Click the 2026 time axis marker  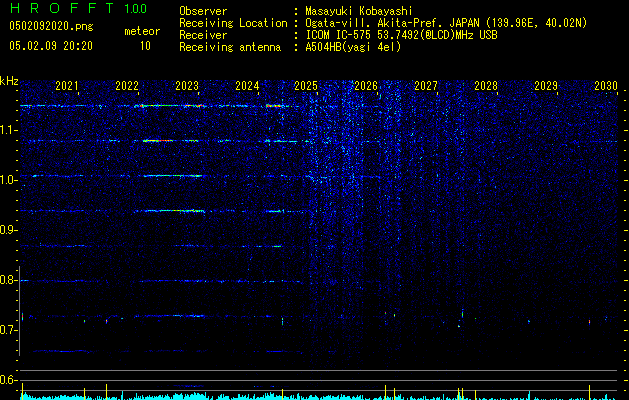click(x=366, y=86)
